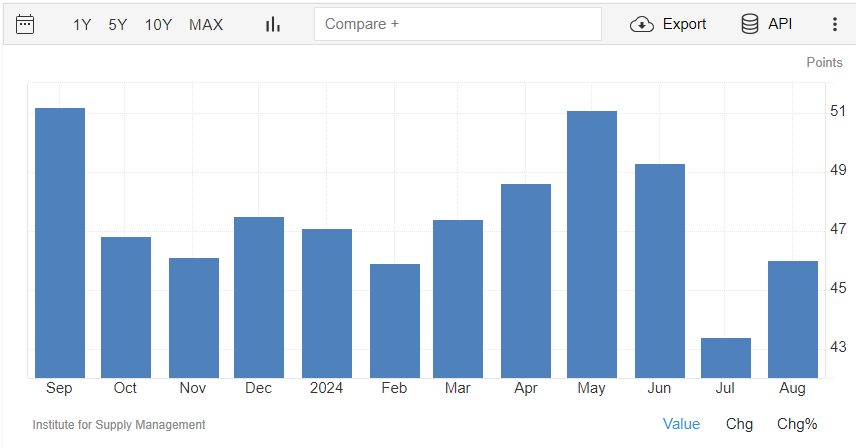Click the Nov x-axis label
The height and width of the screenshot is (448, 856).
click(x=193, y=388)
